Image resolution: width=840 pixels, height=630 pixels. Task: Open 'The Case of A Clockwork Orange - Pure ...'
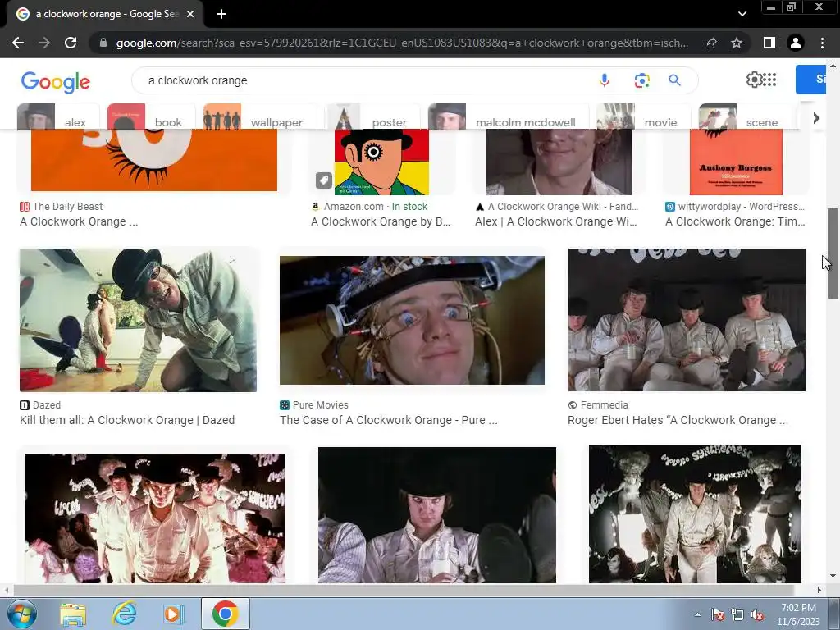click(x=388, y=420)
